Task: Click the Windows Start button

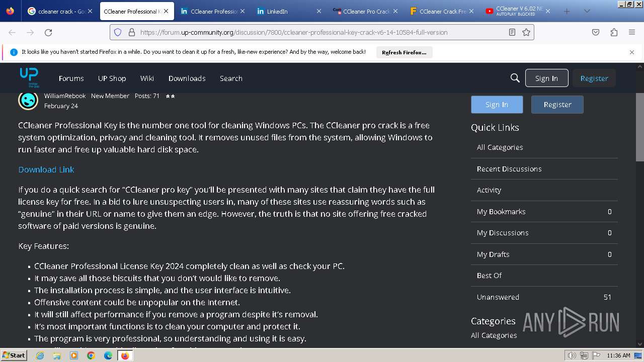Action: point(14,355)
